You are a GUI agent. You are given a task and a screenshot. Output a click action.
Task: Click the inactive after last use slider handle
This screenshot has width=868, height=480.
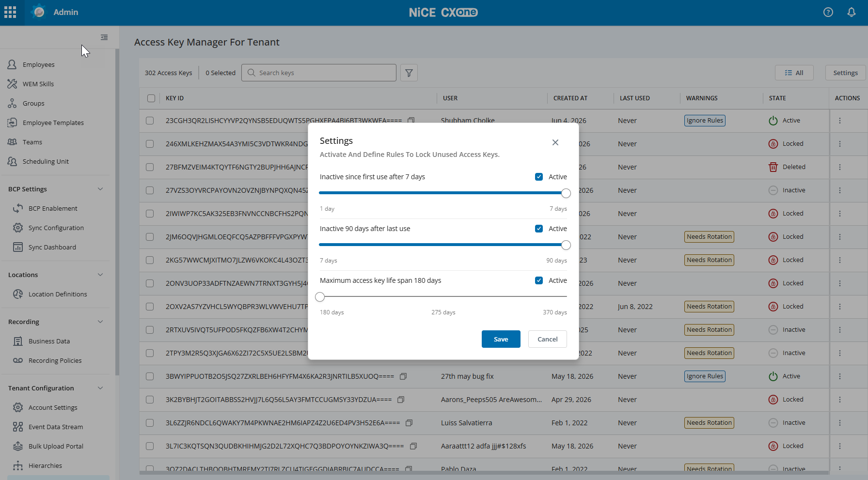coord(566,245)
